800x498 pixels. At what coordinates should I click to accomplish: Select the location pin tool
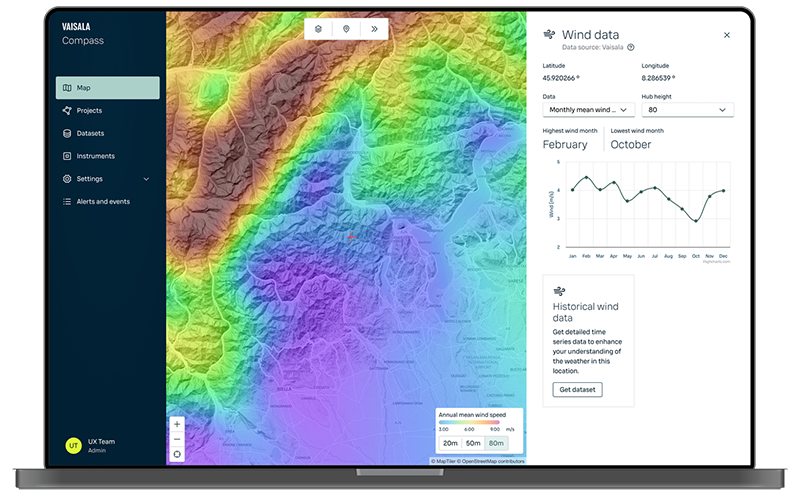click(x=346, y=29)
